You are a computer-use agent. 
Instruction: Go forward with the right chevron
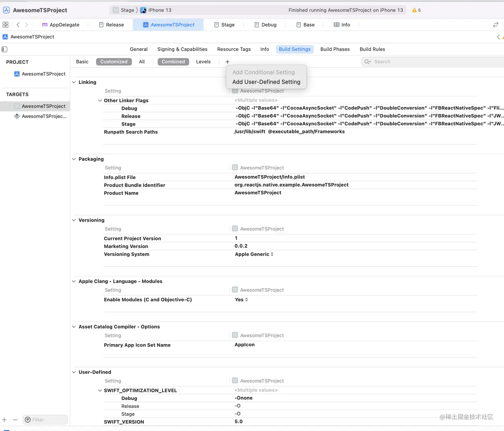26,25
